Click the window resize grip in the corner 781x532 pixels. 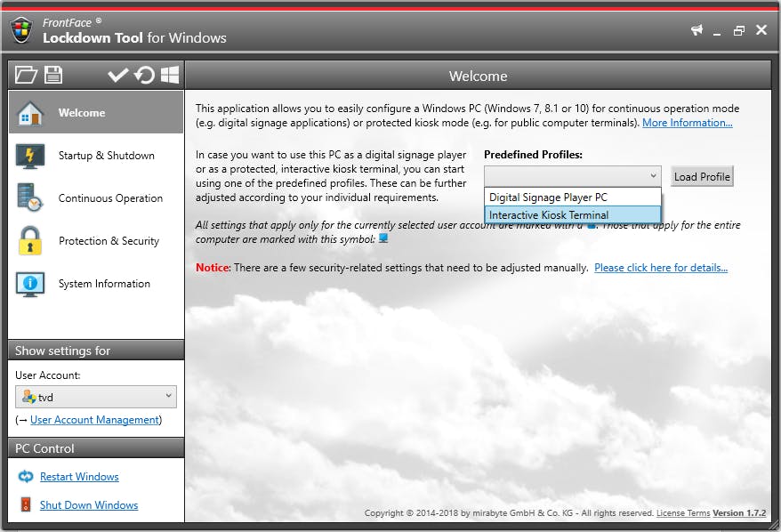775,526
